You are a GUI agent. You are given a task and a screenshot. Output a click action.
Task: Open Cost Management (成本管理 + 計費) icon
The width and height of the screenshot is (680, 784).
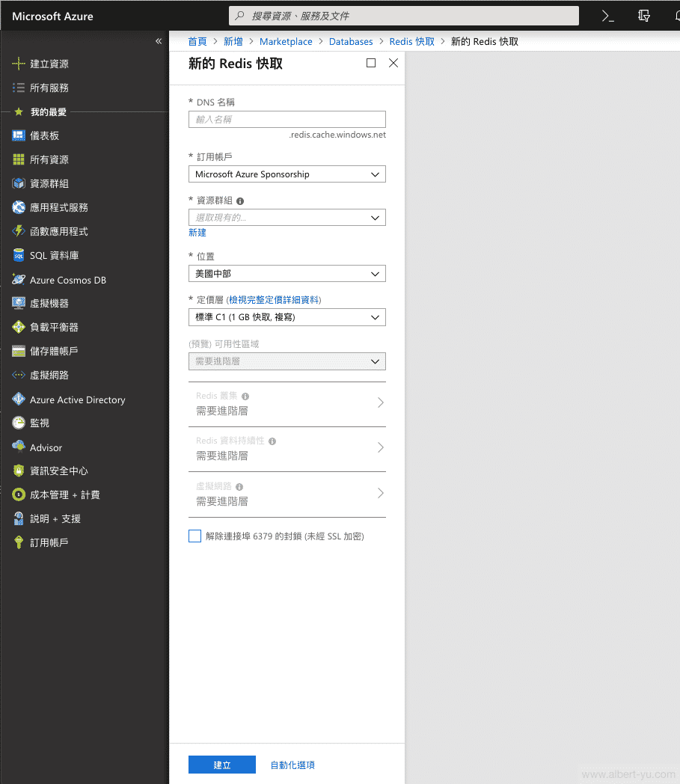(x=19, y=494)
